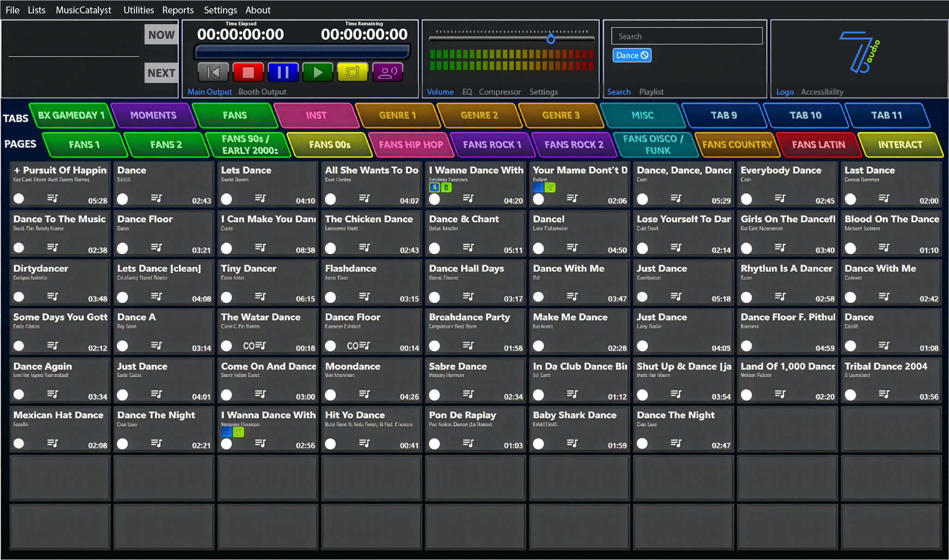Image resolution: width=949 pixels, height=560 pixels.
Task: Toggle the white circle on Make Me Dance tile
Action: [538, 346]
